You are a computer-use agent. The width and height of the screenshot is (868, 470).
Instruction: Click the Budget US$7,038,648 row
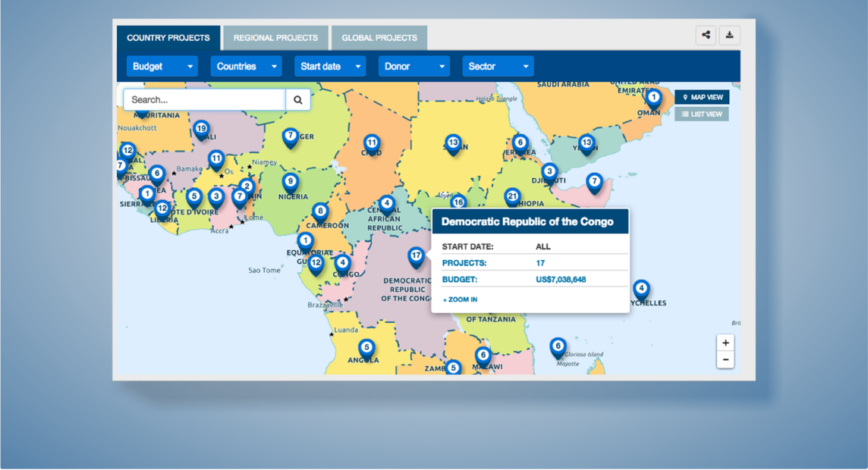[535, 280]
